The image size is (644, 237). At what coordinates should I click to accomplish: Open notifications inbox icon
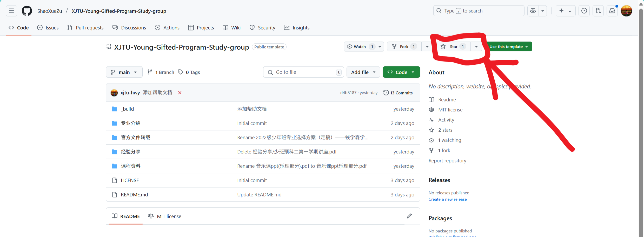612,11
